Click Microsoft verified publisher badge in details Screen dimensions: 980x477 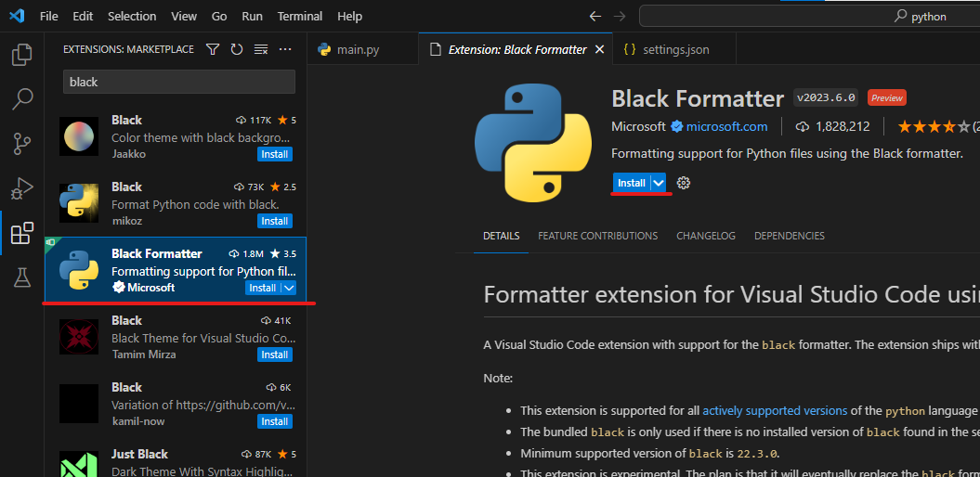click(677, 127)
